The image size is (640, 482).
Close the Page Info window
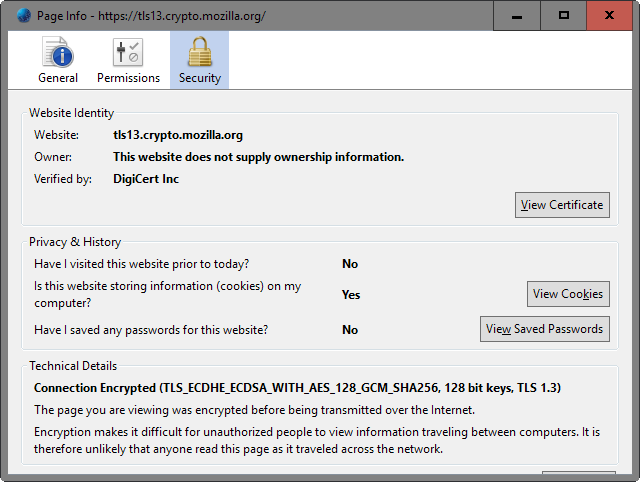click(609, 16)
